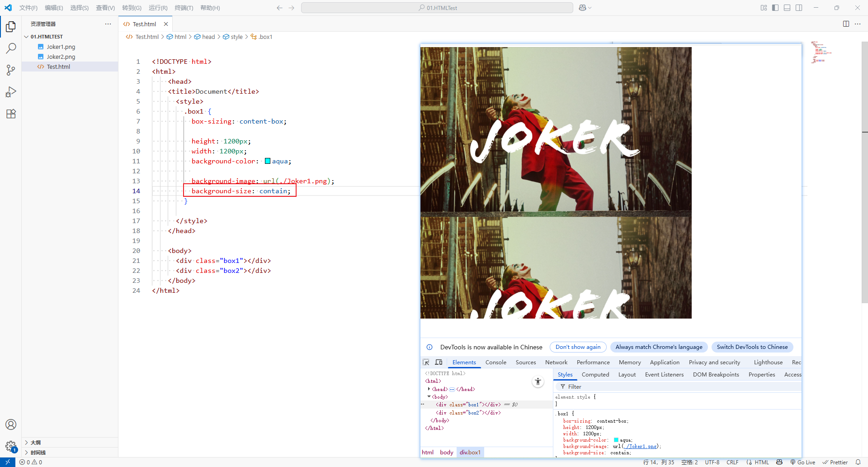The width and height of the screenshot is (868, 467).
Task: Open the Layout tab in DevTools
Action: point(627,374)
